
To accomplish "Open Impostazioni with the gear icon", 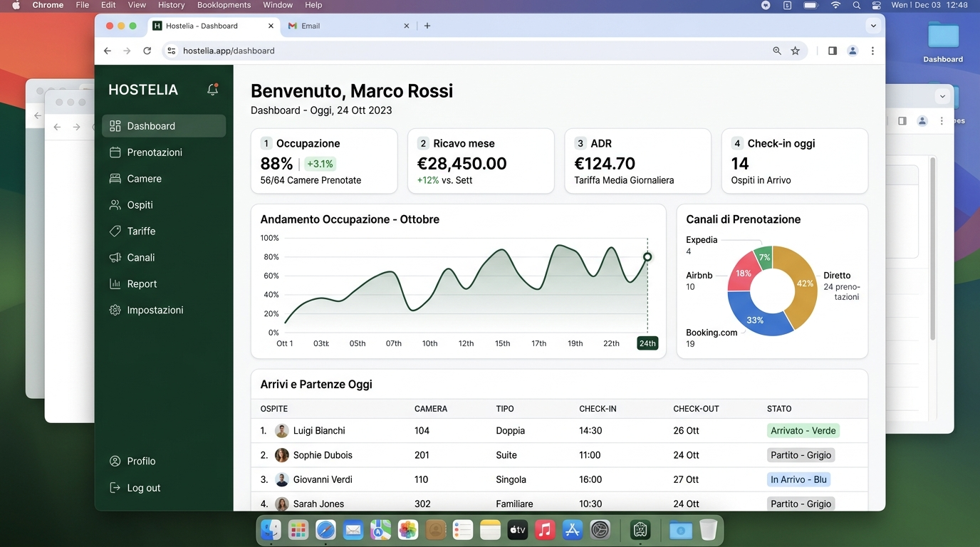I will click(x=164, y=311).
